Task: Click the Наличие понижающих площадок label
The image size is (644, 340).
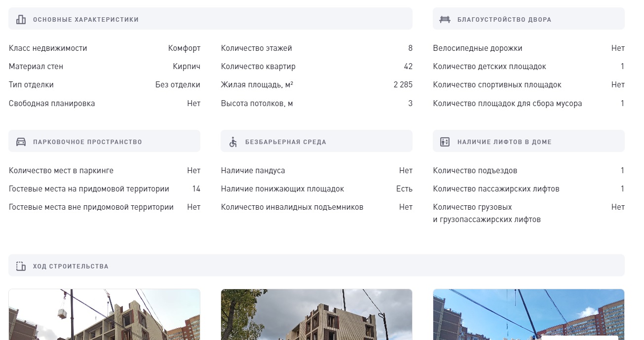Action: pyautogui.click(x=282, y=189)
